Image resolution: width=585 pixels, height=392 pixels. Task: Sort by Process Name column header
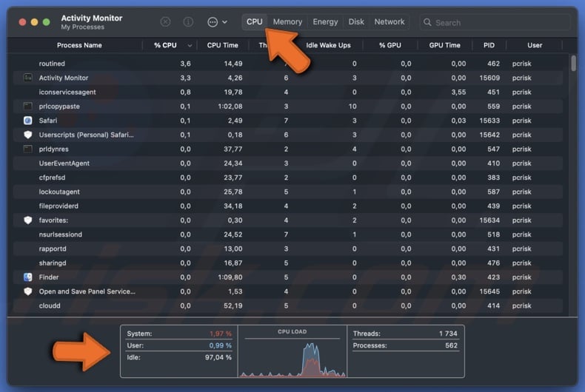pyautogui.click(x=79, y=45)
